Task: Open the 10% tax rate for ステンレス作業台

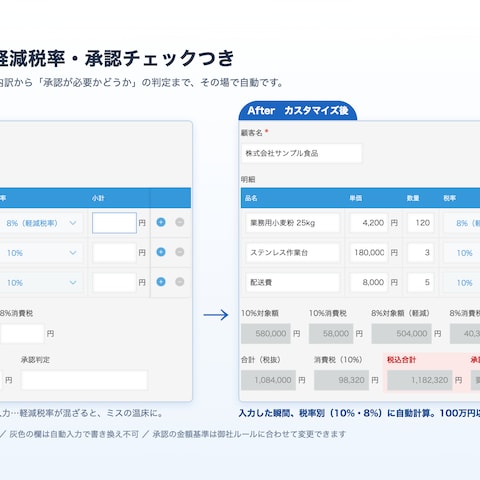Action: 462,253
